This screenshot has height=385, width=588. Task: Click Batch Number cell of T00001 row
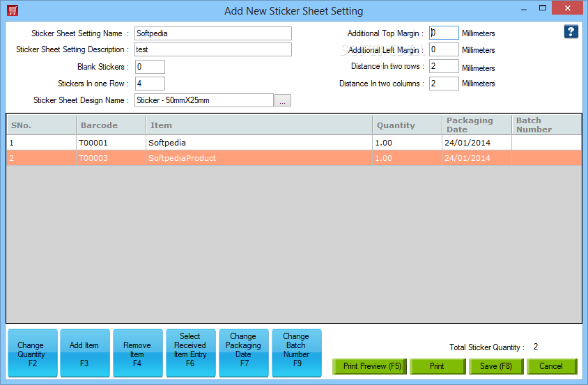[x=547, y=143]
